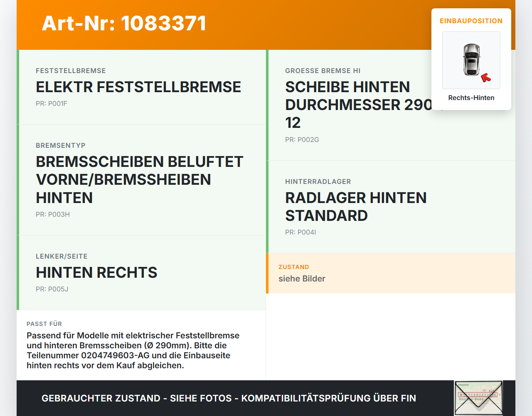Click the car installation position diagram
This screenshot has width=532, height=416.
click(471, 60)
